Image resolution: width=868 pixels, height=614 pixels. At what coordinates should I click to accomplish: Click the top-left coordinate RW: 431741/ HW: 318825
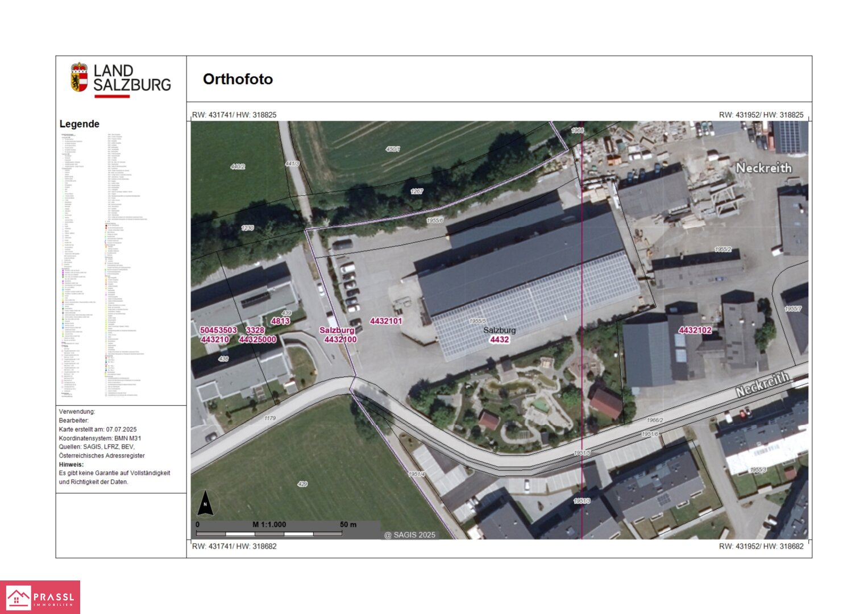coord(234,115)
